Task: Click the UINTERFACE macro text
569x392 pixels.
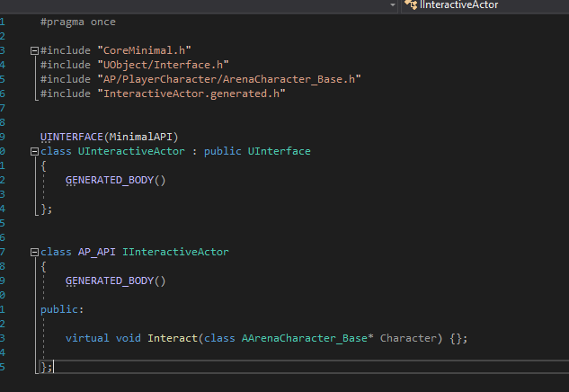Action: pyautogui.click(x=72, y=137)
